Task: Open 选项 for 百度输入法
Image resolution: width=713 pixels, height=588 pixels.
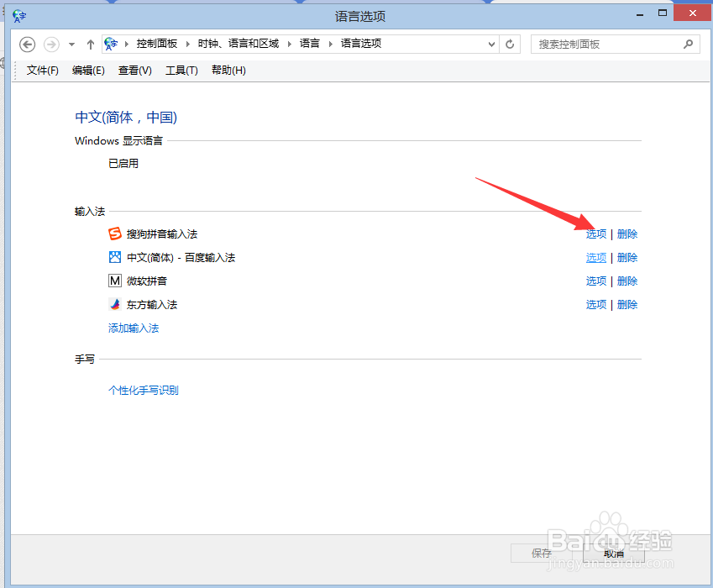Action: pyautogui.click(x=595, y=257)
